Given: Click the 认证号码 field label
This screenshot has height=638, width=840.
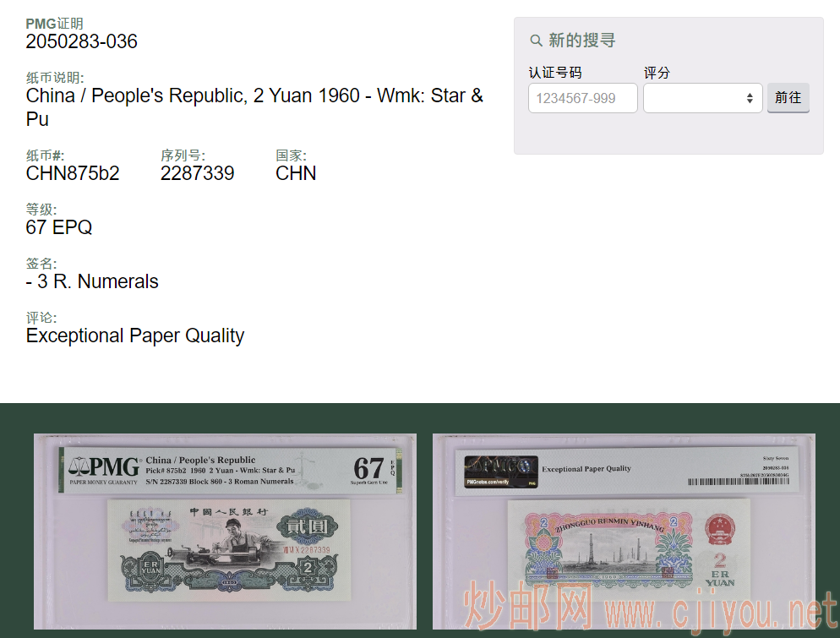Looking at the screenshot, I should [x=555, y=73].
